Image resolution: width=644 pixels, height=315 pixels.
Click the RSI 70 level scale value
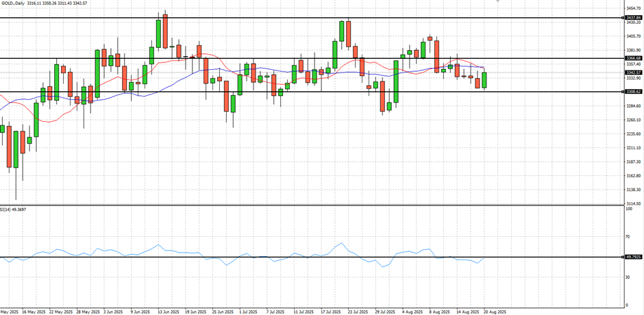(x=628, y=237)
